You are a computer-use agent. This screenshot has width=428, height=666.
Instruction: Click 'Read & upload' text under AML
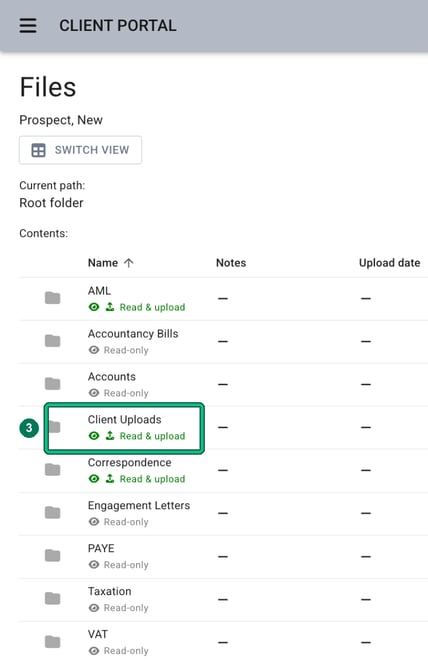pyautogui.click(x=152, y=307)
